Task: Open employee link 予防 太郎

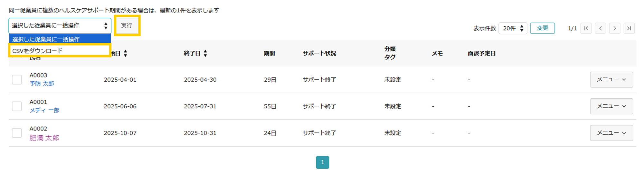Action: pyautogui.click(x=42, y=84)
